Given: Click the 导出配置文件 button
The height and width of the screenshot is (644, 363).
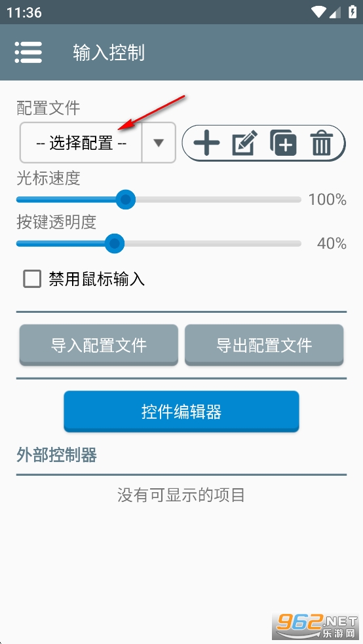Looking at the screenshot, I should click(x=264, y=345).
